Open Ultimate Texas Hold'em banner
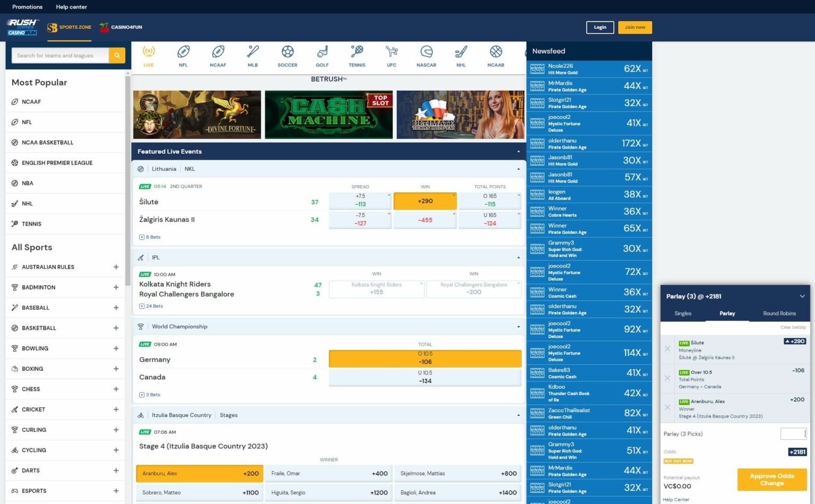This screenshot has width=815, height=504. tap(461, 115)
